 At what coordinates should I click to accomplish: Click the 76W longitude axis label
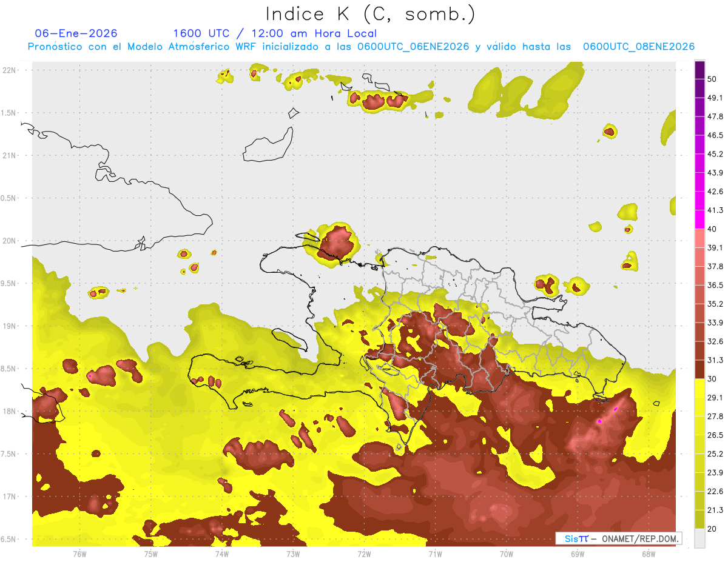(x=79, y=554)
